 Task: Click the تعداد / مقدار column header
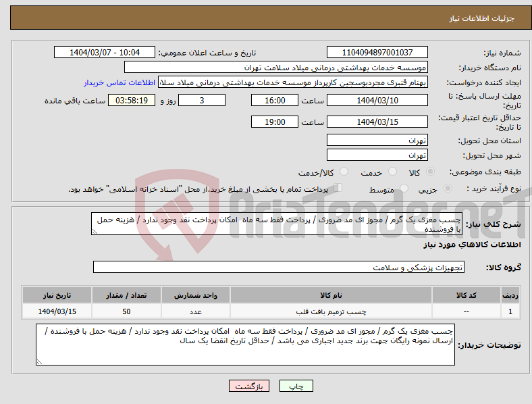pos(126,295)
